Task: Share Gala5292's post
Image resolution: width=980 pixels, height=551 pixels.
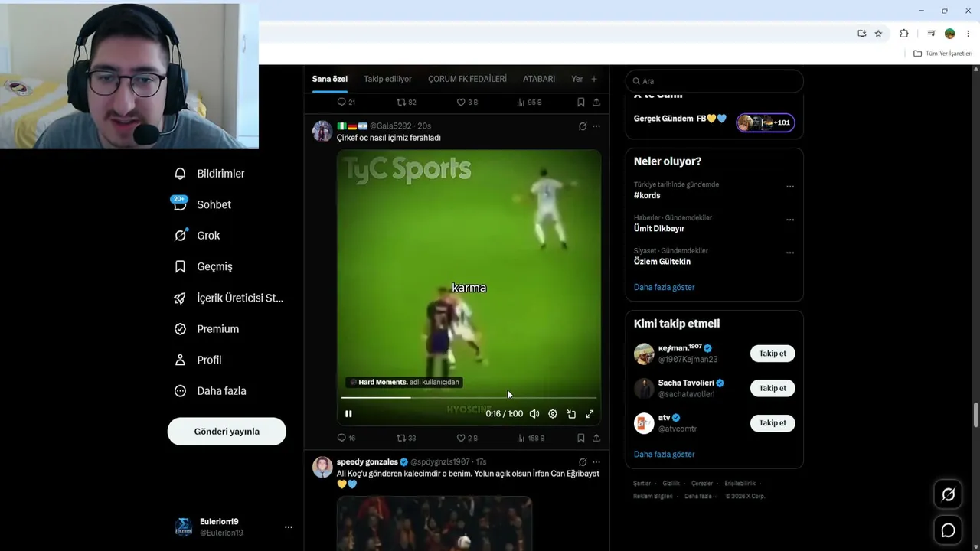Action: tap(596, 438)
